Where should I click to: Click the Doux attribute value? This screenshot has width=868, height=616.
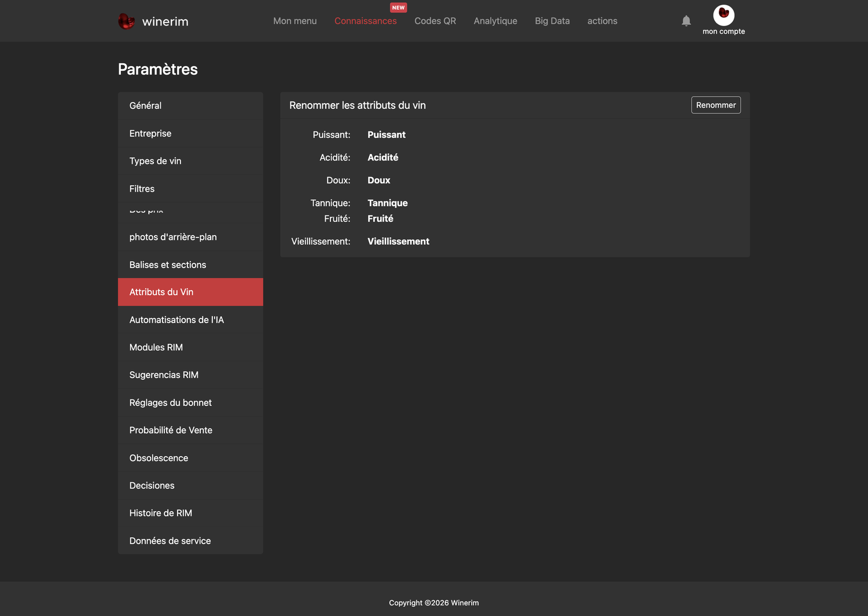[x=378, y=180]
